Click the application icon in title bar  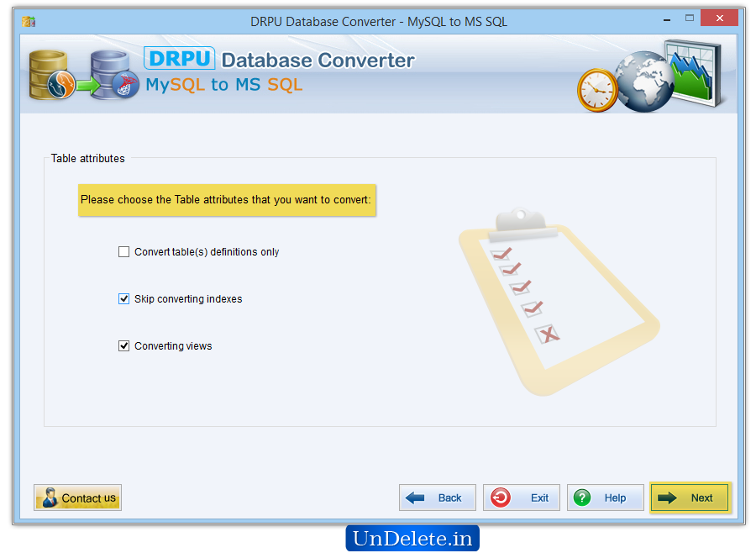(x=29, y=21)
